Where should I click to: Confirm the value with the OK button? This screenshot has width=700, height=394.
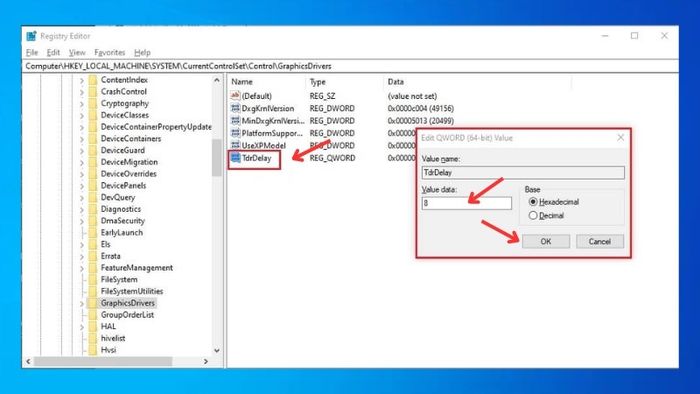[x=546, y=241]
